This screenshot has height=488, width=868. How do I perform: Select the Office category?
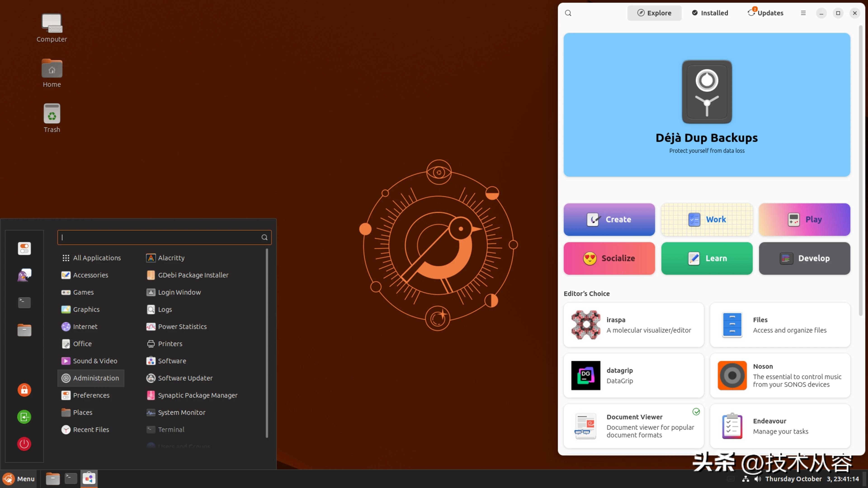pos(91,344)
